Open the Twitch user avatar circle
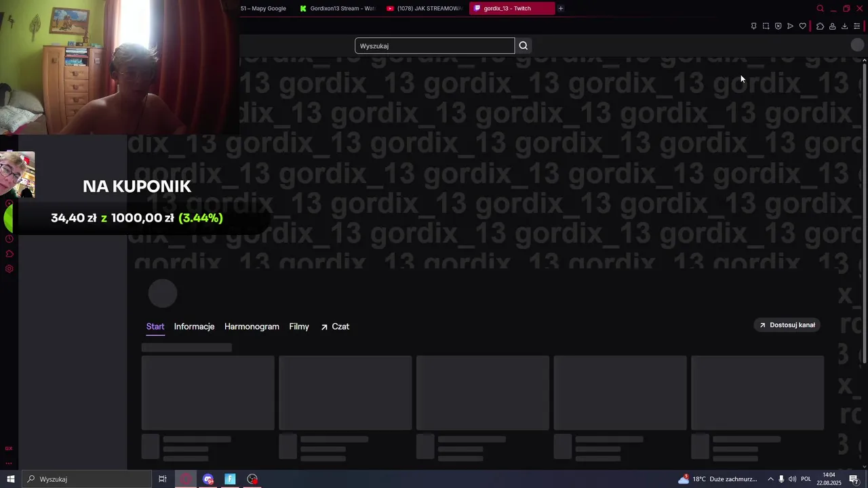The image size is (868, 488). click(x=857, y=45)
